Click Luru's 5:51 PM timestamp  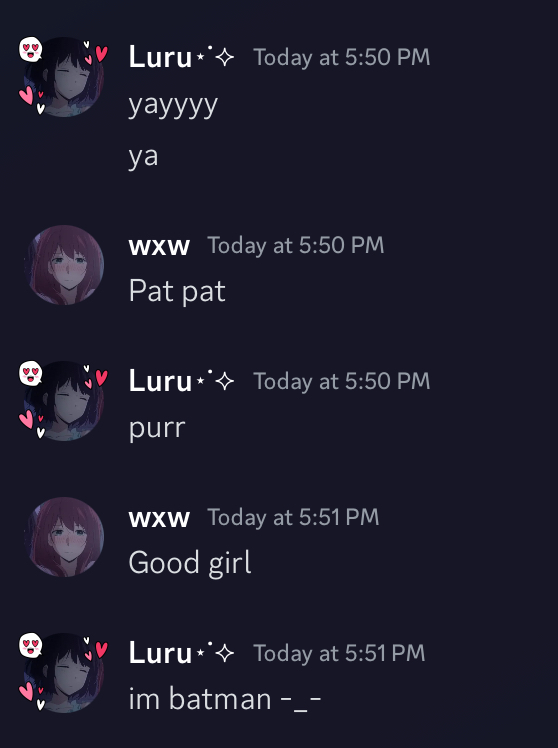click(339, 653)
